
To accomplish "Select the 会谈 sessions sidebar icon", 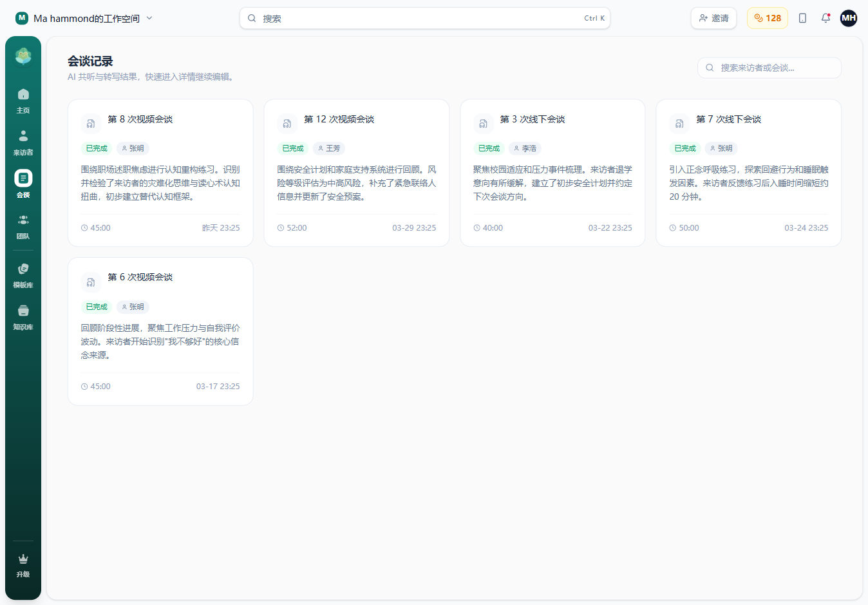I will (x=23, y=184).
